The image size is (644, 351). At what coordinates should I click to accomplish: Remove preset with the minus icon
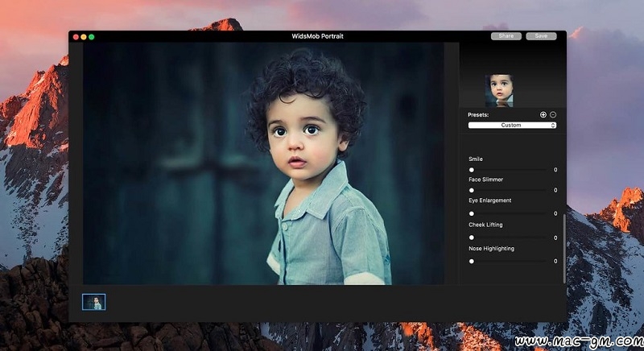(x=553, y=115)
